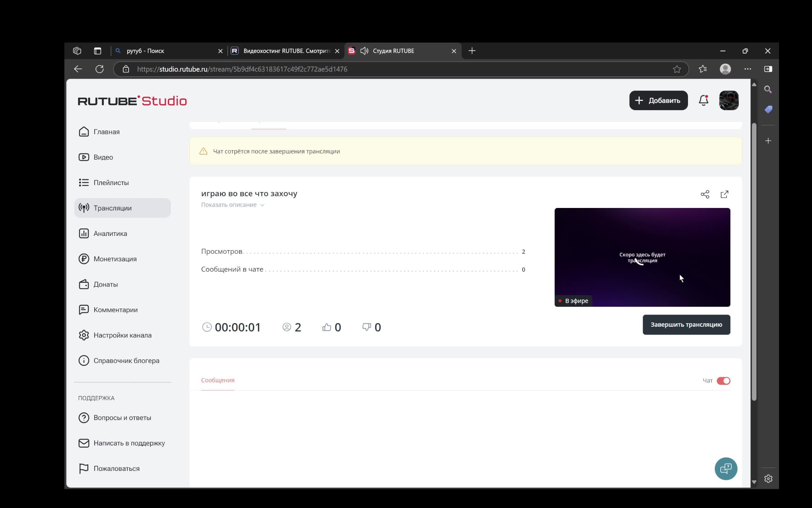Click the browser back arrow
The image size is (812, 508).
coord(78,69)
